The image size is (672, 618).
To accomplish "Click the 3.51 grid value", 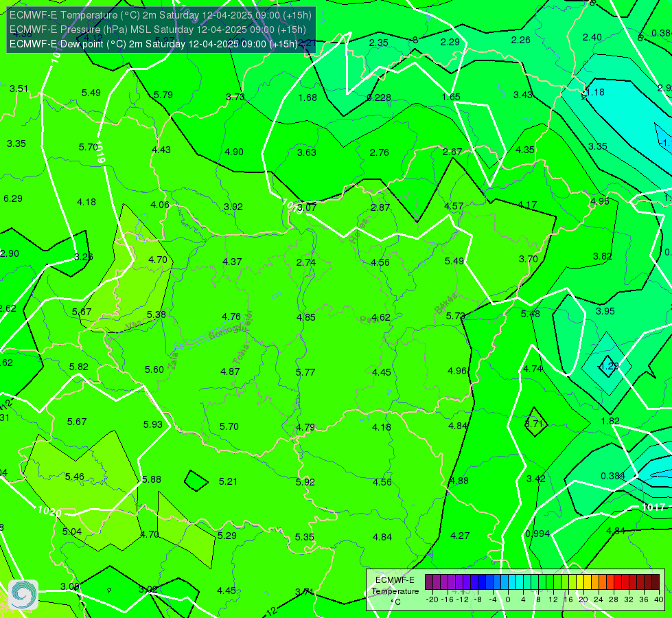I will (x=19, y=89).
